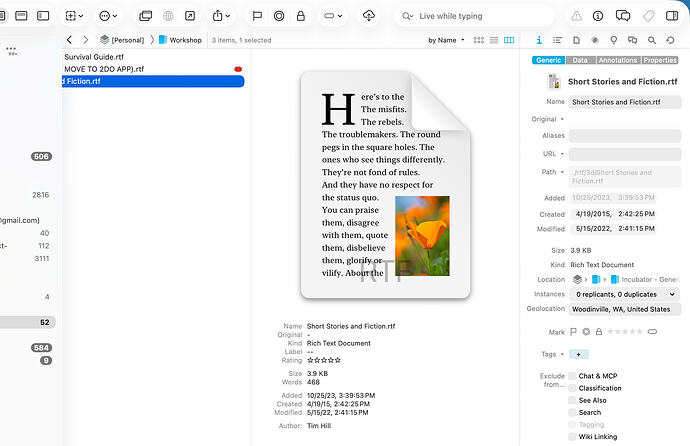690x446 pixels.
Task: Toggle Wiki Linking exclusion checkbox
Action: pyautogui.click(x=572, y=436)
